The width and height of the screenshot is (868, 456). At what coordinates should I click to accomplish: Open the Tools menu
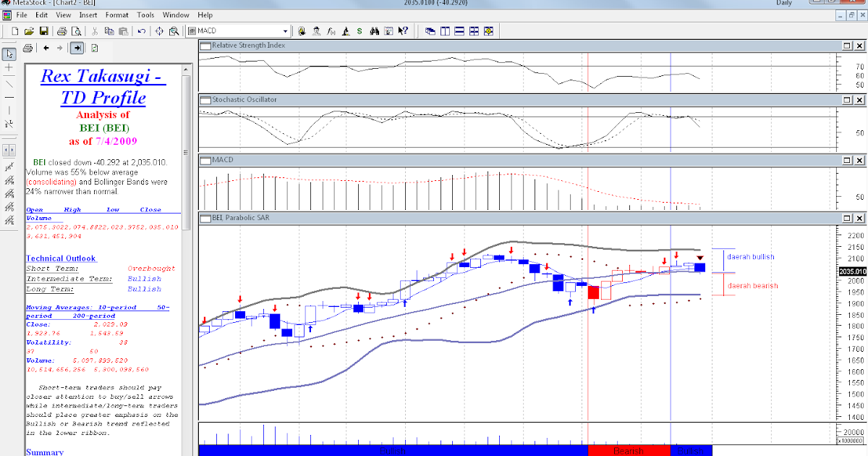[145, 14]
